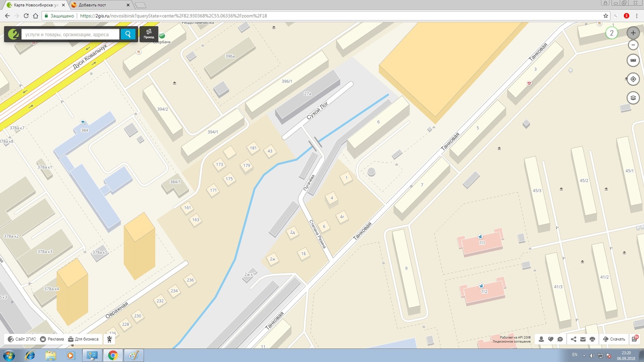Open a new browser tab
The width and height of the screenshot is (644, 362).
tap(140, 5)
